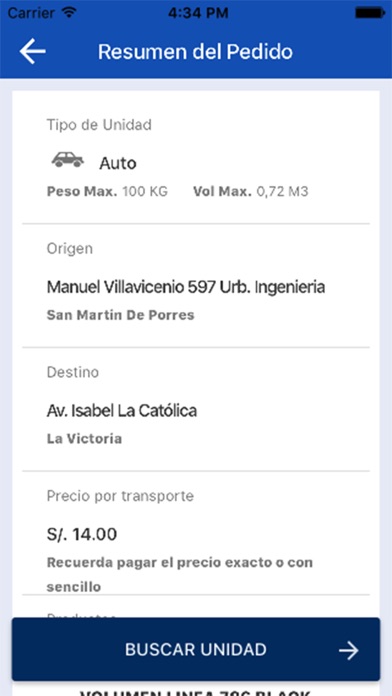
Task: Tap the Vol Max. 0,72 M3 info
Action: [251, 192]
